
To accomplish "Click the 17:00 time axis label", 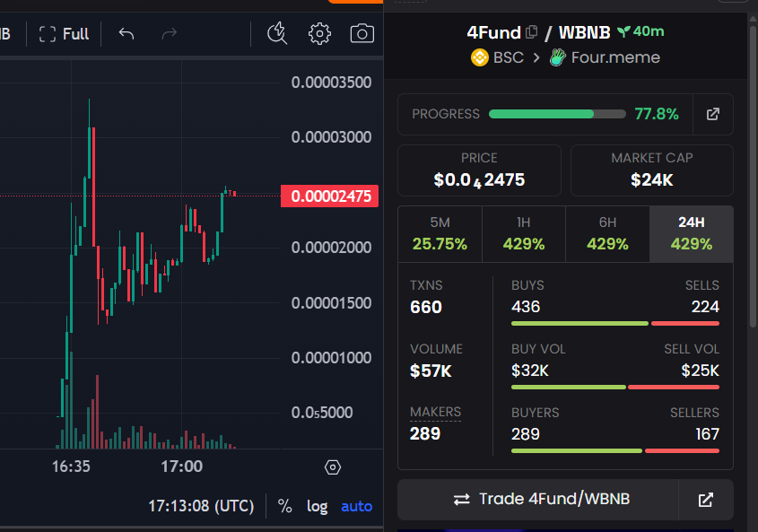I will [182, 467].
